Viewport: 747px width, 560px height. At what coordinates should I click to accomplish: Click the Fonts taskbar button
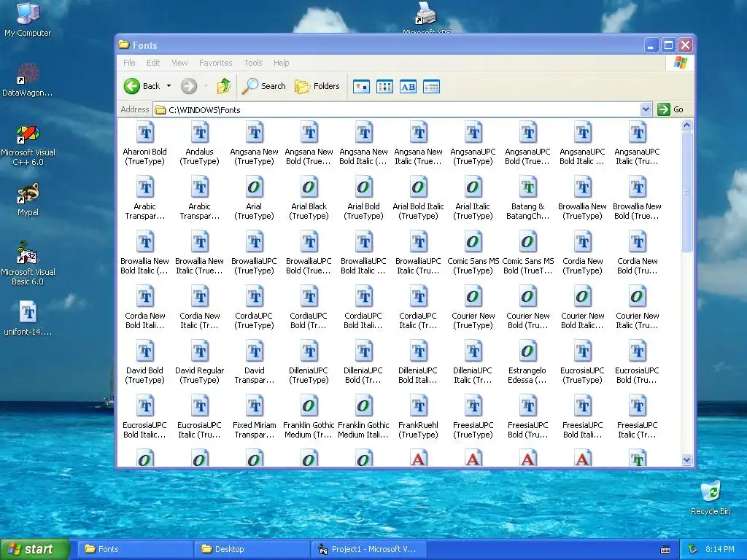(x=135, y=549)
